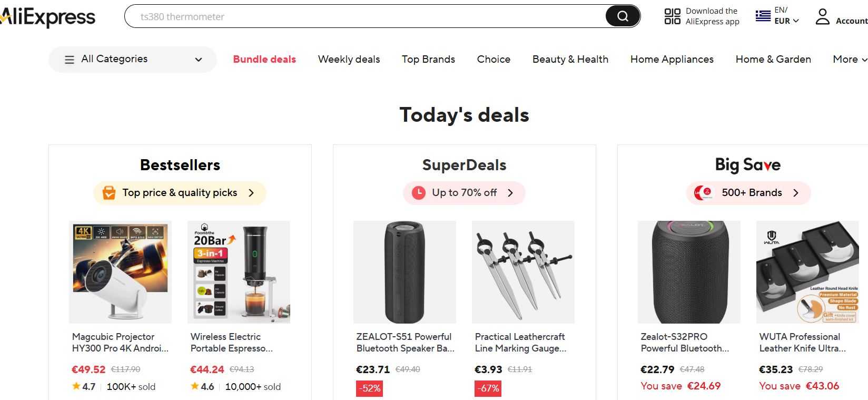Click the Account person icon
The image size is (868, 400).
822,16
